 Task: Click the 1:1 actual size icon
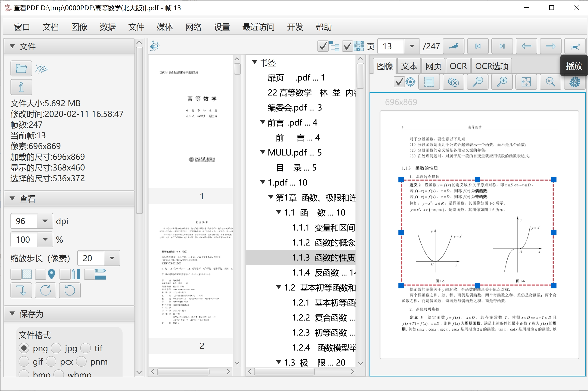550,82
